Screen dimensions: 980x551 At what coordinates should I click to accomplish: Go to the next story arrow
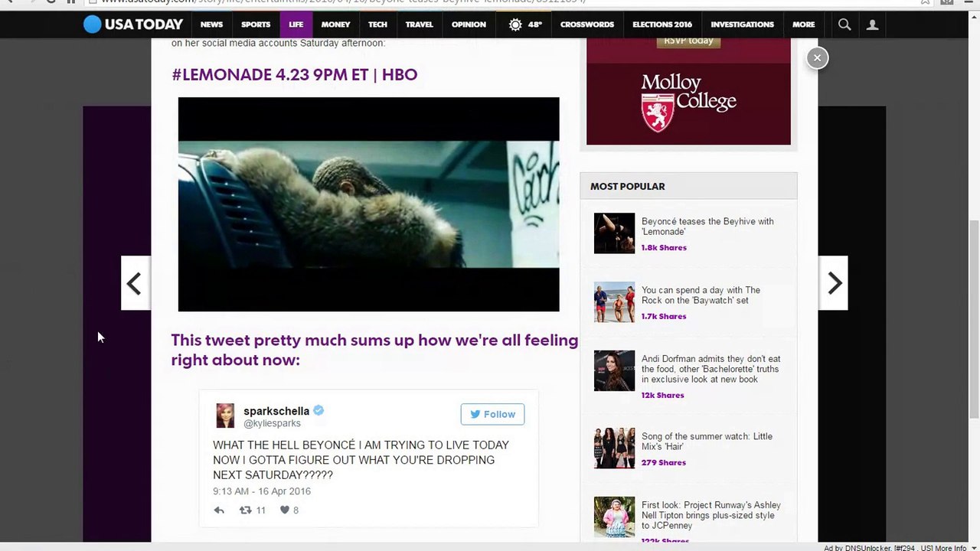834,283
